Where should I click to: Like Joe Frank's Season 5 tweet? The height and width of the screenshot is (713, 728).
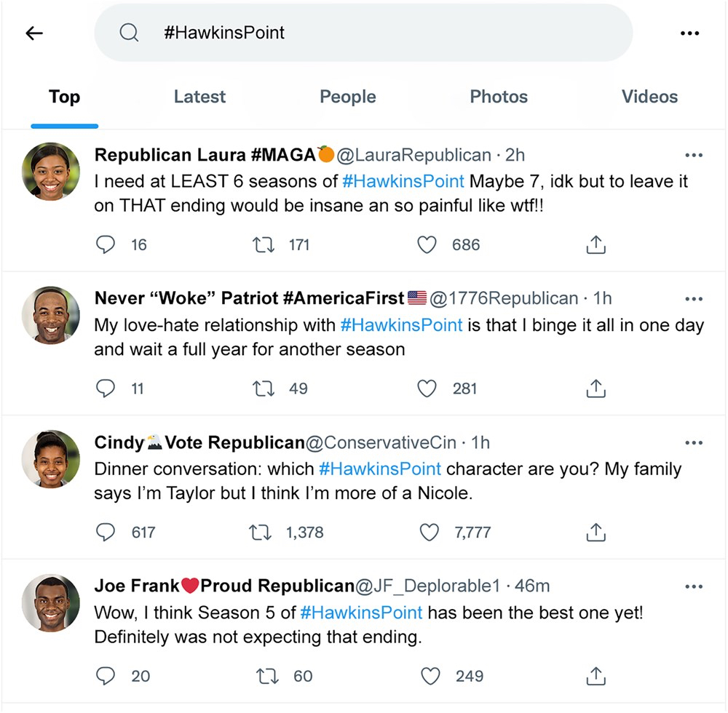[431, 677]
